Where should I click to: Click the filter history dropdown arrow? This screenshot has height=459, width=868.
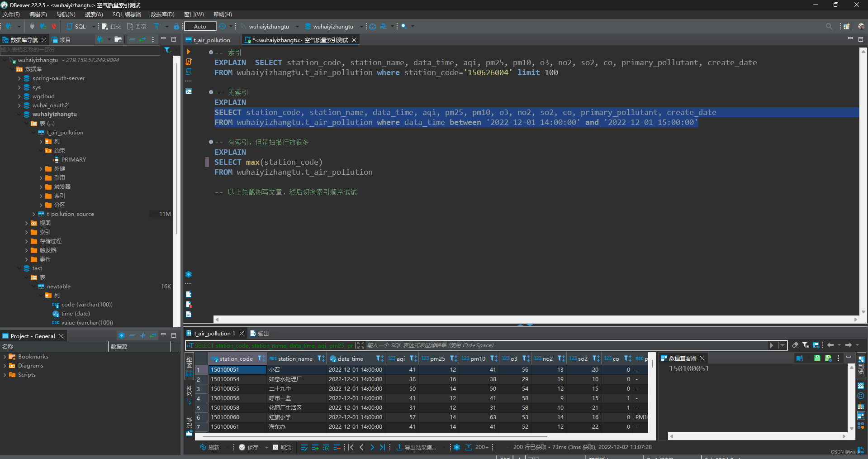(x=782, y=345)
